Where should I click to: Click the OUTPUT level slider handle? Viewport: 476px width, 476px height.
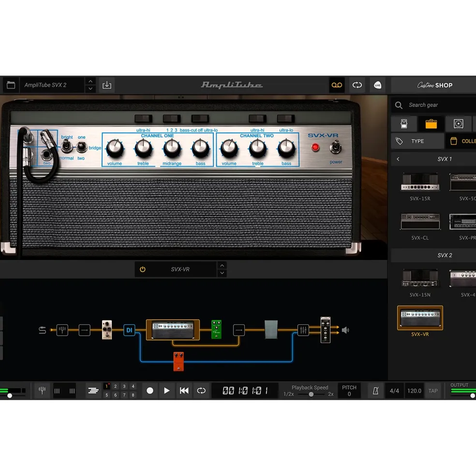(x=472, y=396)
